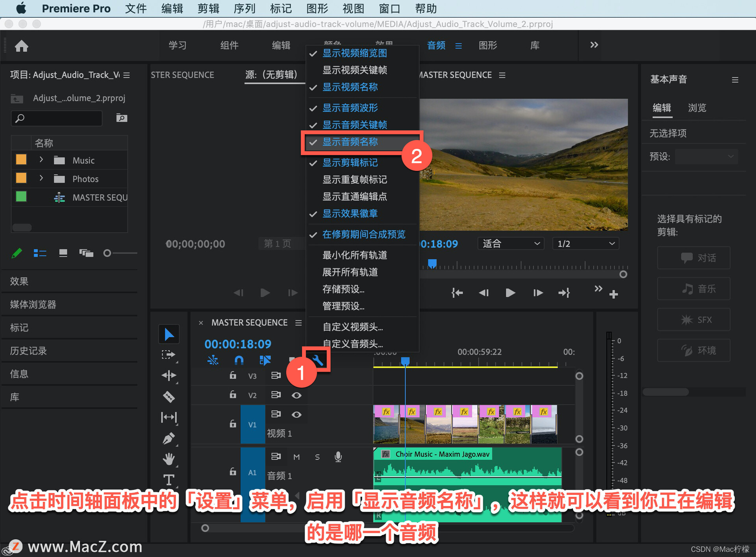Image resolution: width=756 pixels, height=557 pixels.
Task: Toggle timeline snap magnet icon
Action: tap(239, 360)
